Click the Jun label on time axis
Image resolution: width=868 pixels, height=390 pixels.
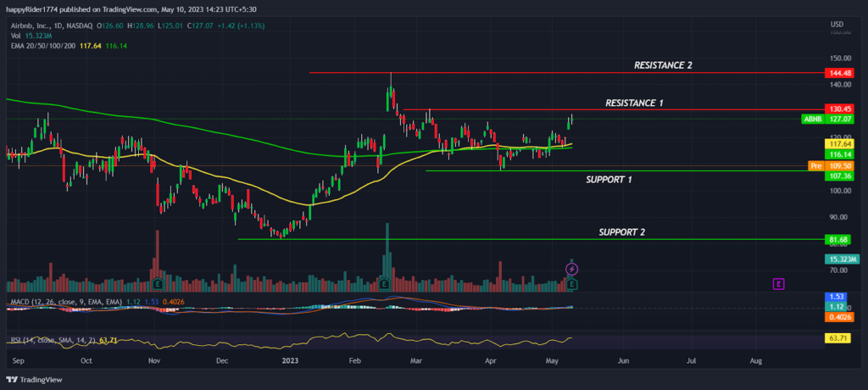pos(623,360)
